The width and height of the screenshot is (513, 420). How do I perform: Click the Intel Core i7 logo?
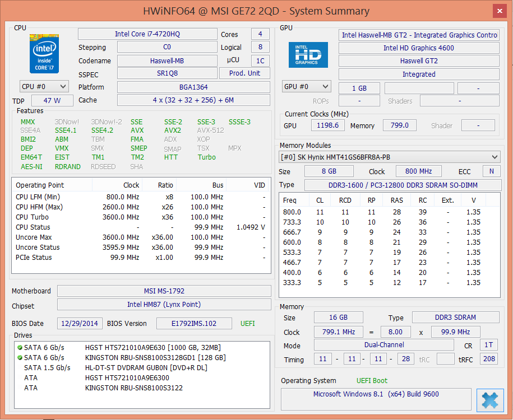[x=44, y=54]
